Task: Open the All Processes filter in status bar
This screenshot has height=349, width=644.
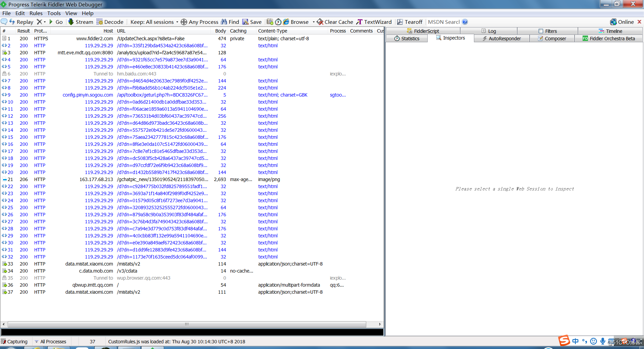Action: [x=50, y=342]
